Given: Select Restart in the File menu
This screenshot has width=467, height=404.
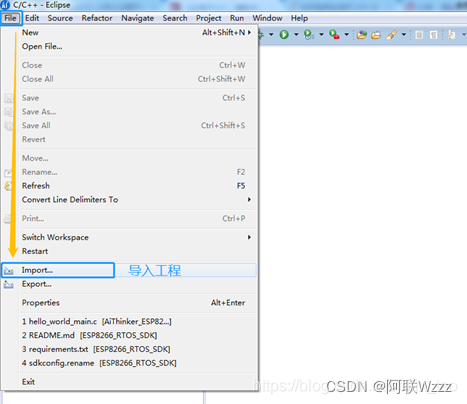Looking at the screenshot, I should coord(137,251).
